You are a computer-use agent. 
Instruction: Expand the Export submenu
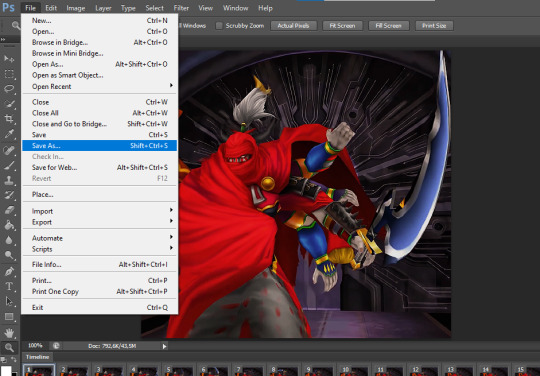pyautogui.click(x=99, y=222)
